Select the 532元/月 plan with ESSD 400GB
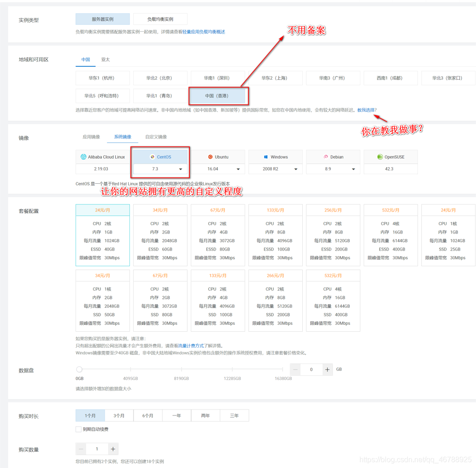476x468 pixels. [x=391, y=235]
